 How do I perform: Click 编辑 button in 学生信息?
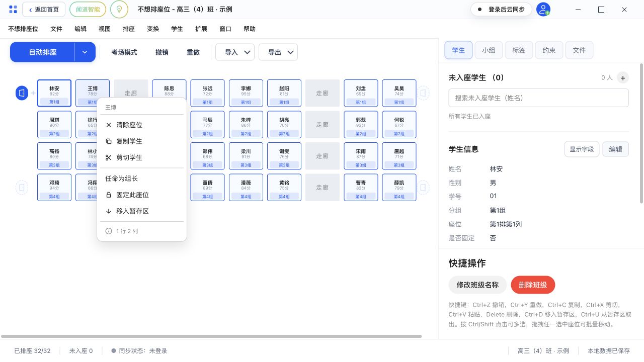616,149
